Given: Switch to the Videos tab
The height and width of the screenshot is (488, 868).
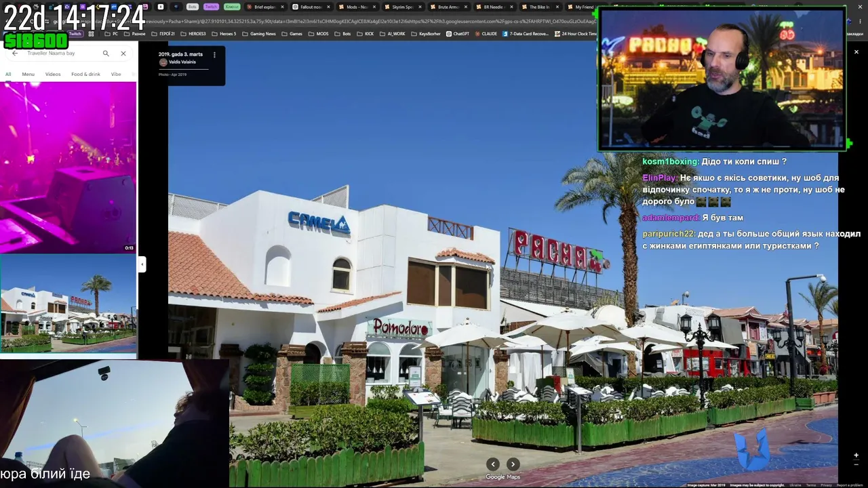Looking at the screenshot, I should 53,74.
